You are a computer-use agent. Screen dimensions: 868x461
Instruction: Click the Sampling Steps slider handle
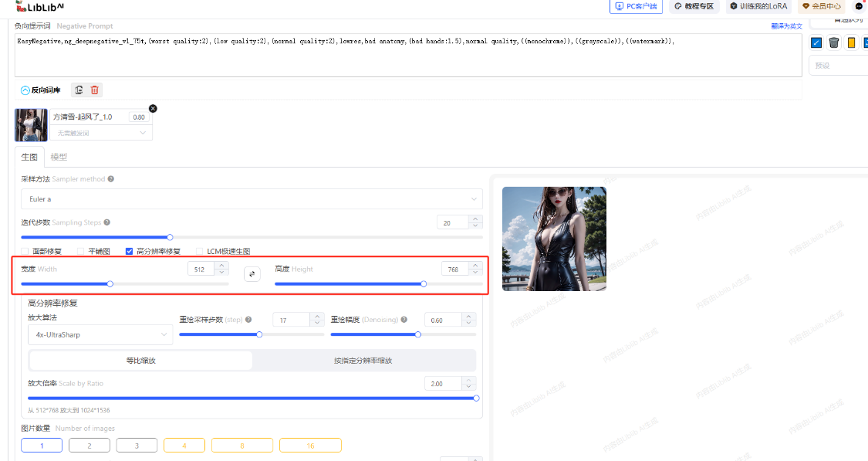[x=171, y=237]
